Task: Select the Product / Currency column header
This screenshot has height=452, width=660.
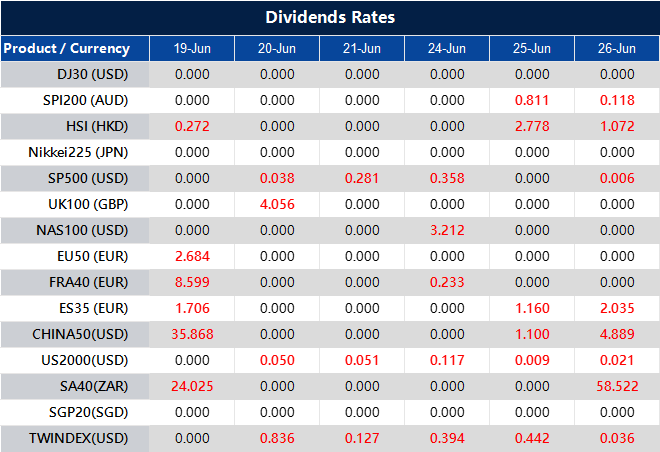Action: pos(67,48)
